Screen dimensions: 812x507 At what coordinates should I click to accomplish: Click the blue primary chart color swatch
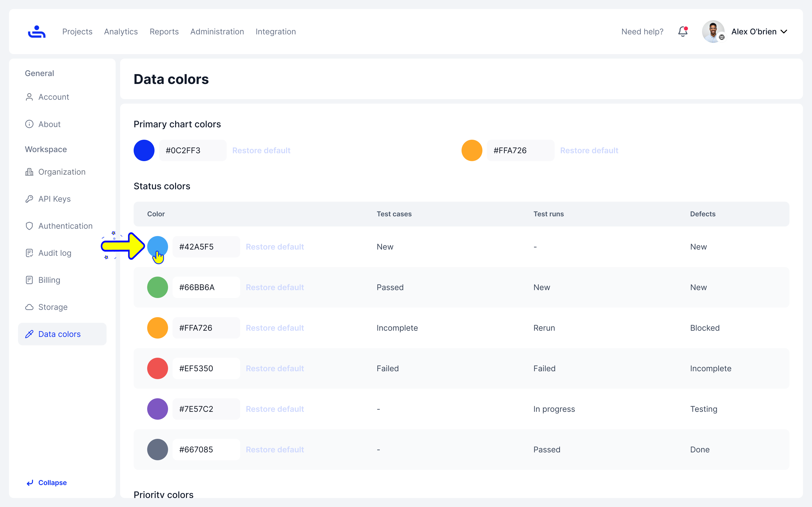(x=144, y=151)
